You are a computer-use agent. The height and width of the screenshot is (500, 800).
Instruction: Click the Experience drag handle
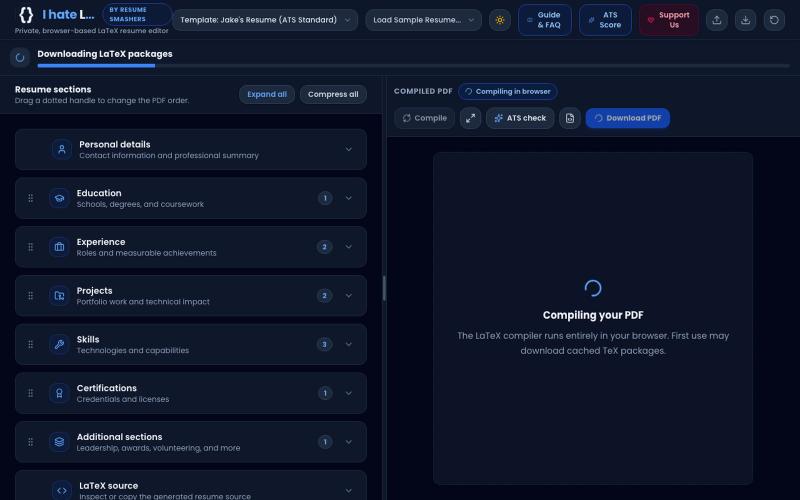[31, 247]
